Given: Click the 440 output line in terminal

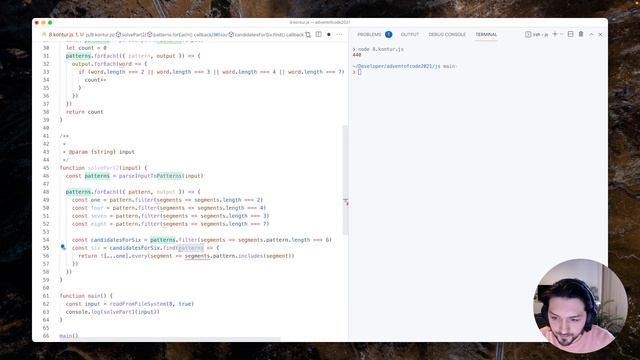Looking at the screenshot, I should click(357, 55).
